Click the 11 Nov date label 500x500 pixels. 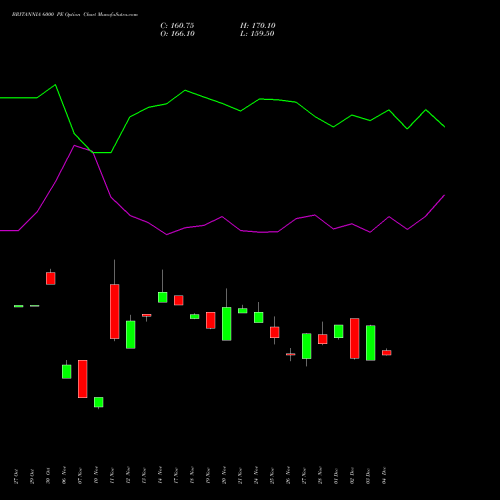[x=112, y=475]
